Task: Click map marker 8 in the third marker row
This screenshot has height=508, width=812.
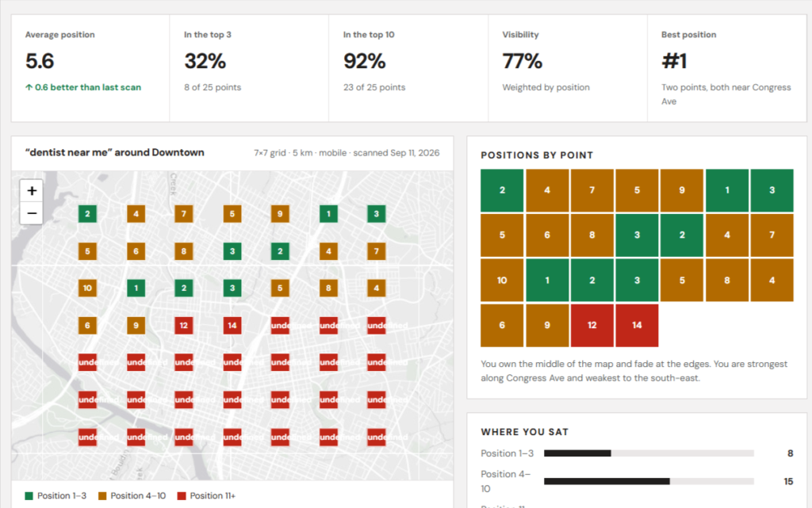Action: pyautogui.click(x=329, y=288)
